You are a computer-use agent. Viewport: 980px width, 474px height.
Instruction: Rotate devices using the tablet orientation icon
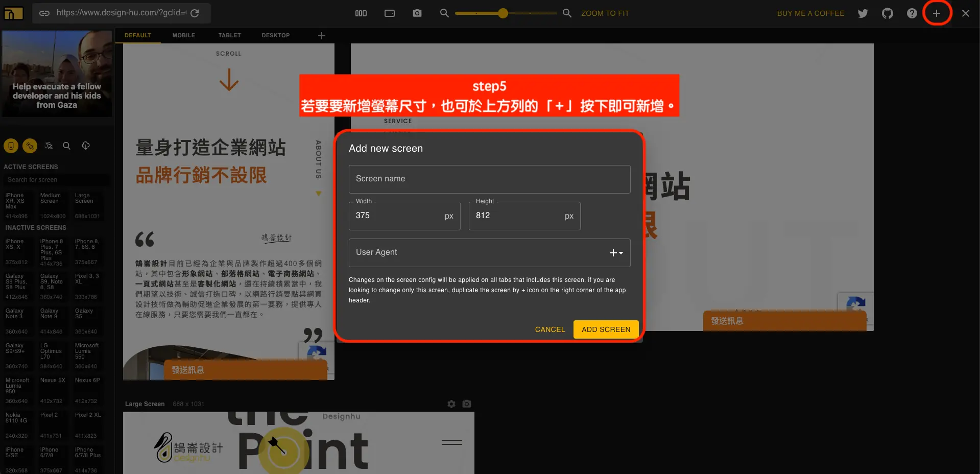(x=390, y=13)
